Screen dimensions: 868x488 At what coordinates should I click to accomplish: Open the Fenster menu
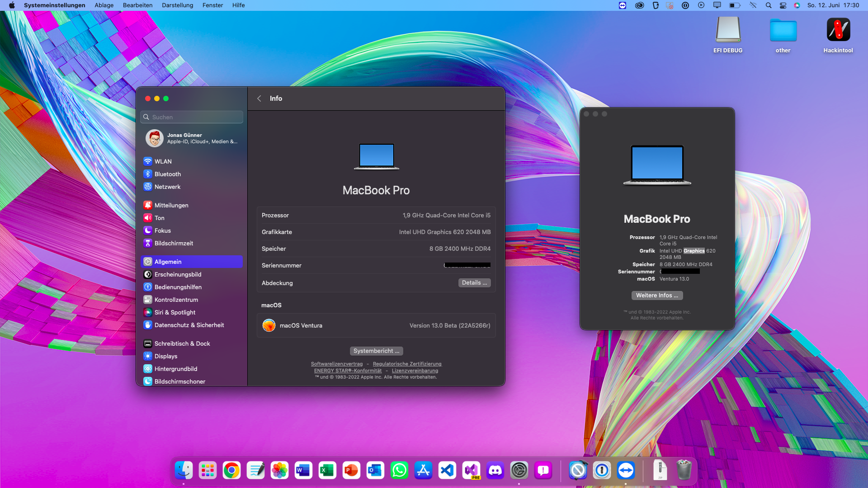(212, 5)
